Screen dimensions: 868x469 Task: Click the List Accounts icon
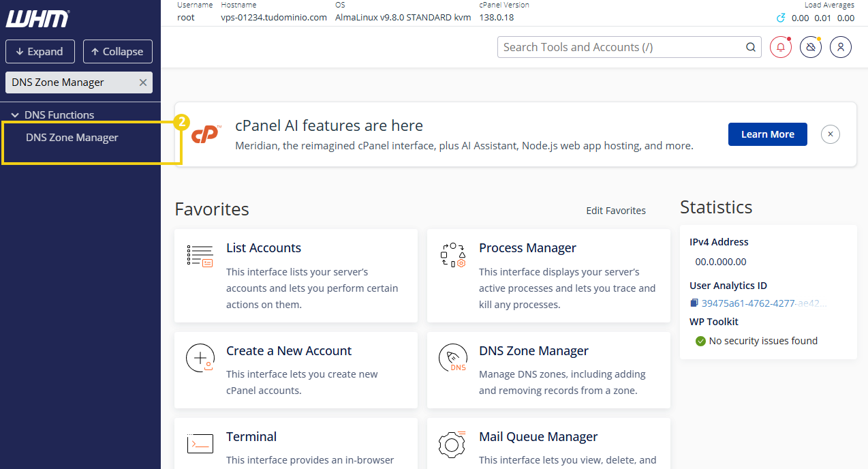(x=200, y=256)
